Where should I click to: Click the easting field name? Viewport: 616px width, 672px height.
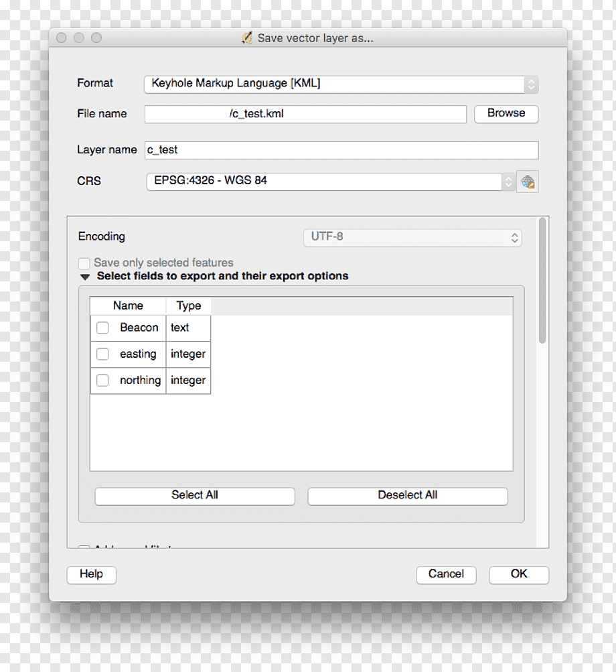click(138, 354)
